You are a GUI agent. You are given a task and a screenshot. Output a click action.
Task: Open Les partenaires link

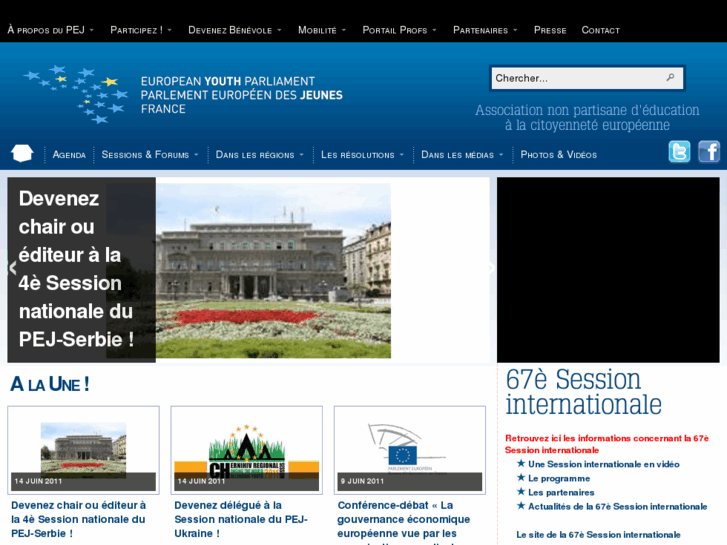tap(561, 493)
